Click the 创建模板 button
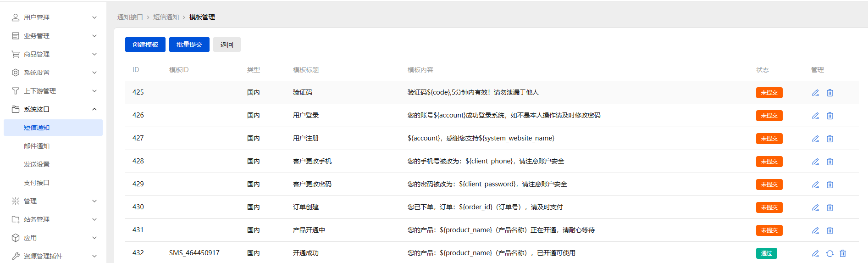 (x=145, y=45)
